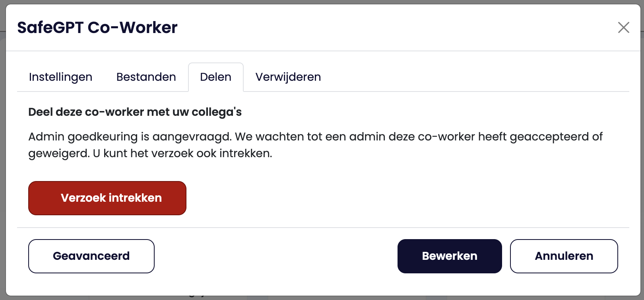The width and height of the screenshot is (644, 300).
Task: Click the word "geweigerd" in the description
Action: pos(58,154)
